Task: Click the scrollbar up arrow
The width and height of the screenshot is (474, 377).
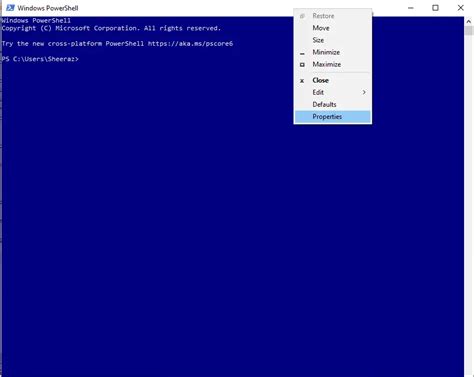Action: (x=469, y=21)
